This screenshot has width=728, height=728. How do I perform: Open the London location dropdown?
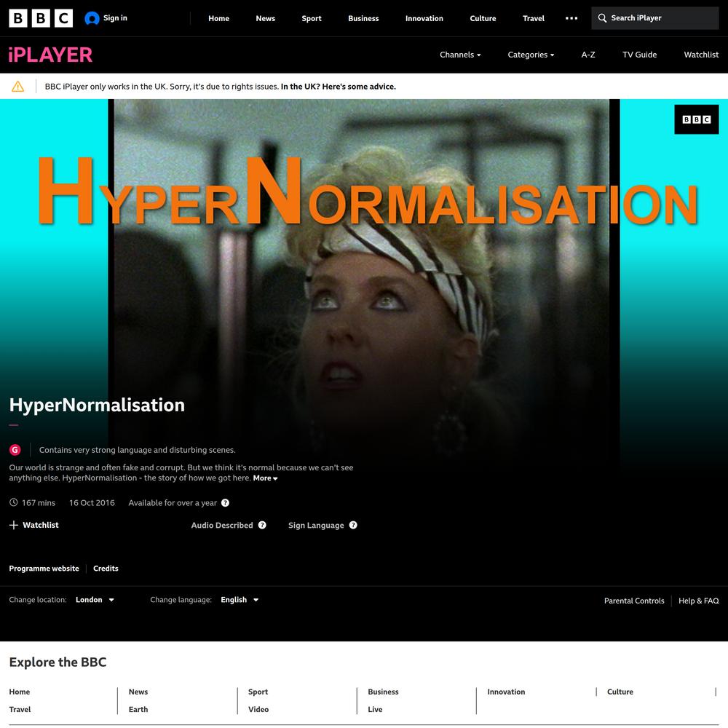coord(95,600)
